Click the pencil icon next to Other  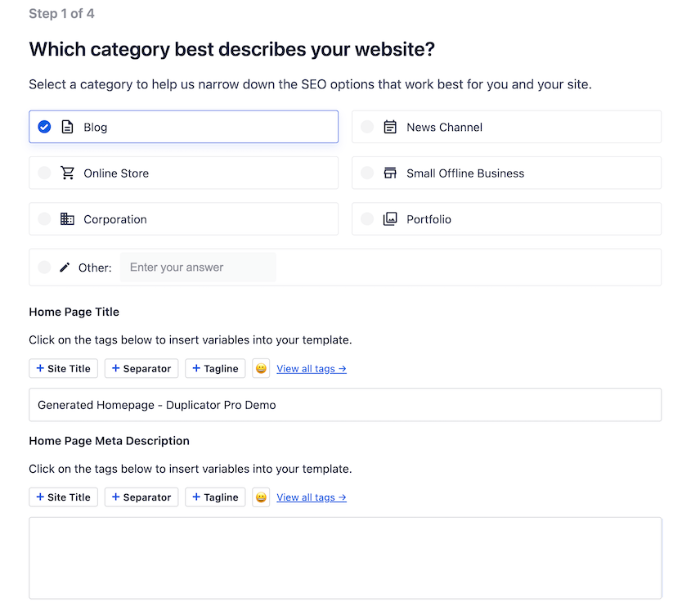point(65,268)
